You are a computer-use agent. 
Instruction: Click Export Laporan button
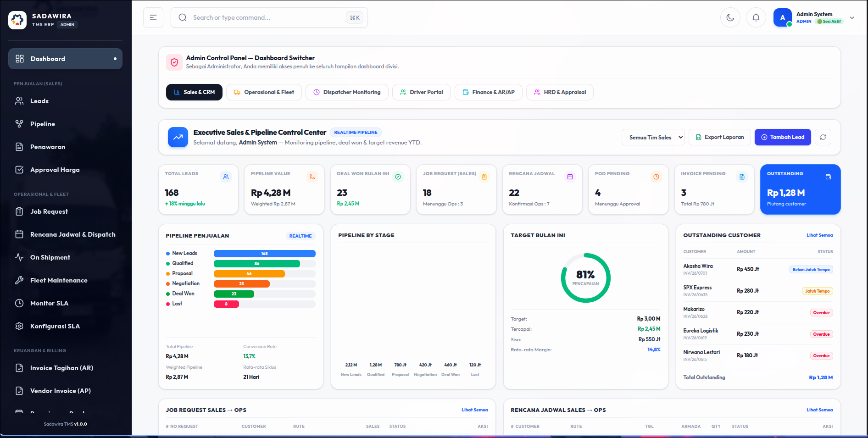720,137
